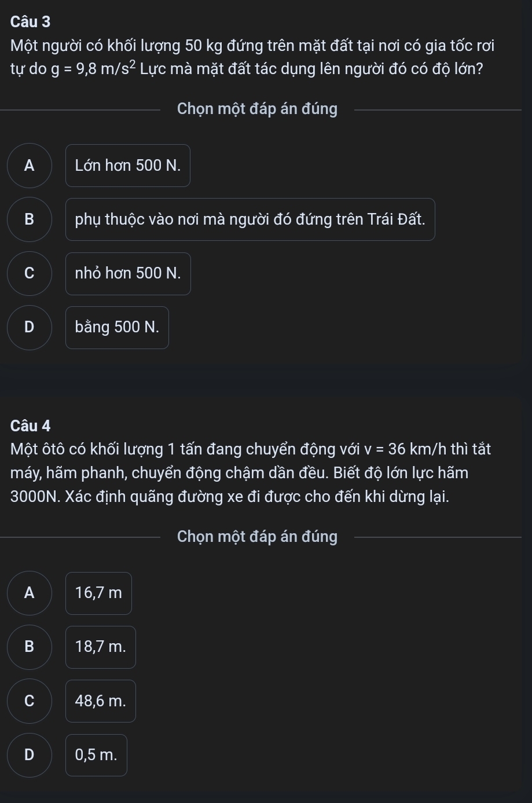Select letter B circle for Câu 3

coord(30,219)
